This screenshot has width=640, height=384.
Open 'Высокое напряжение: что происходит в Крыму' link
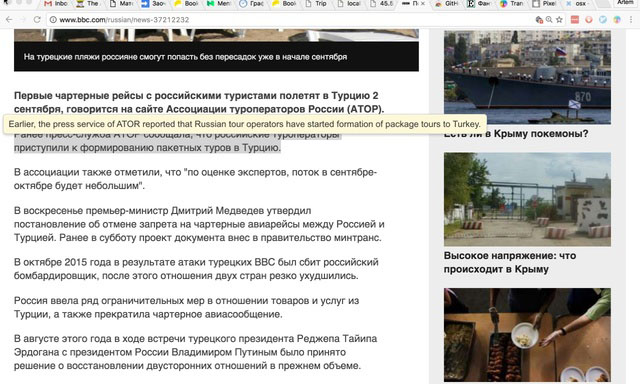click(510, 262)
